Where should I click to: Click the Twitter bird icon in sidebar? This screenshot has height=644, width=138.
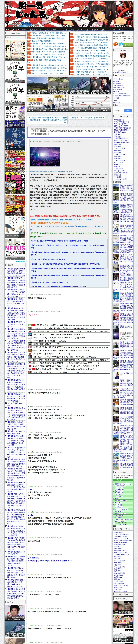pyautogui.click(x=121, y=44)
